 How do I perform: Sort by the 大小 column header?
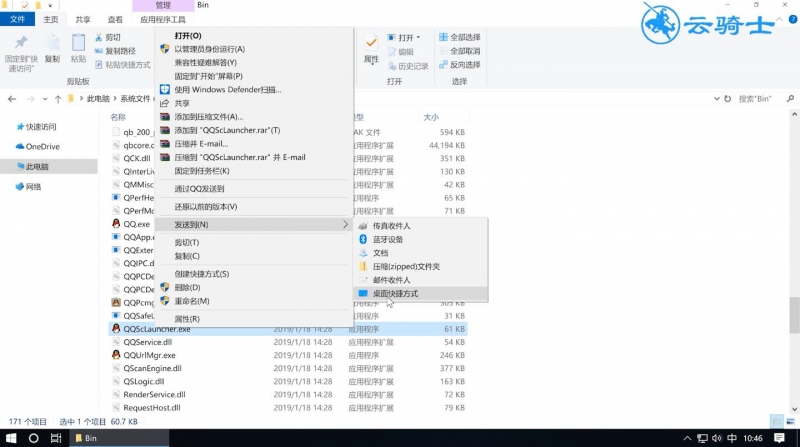431,117
